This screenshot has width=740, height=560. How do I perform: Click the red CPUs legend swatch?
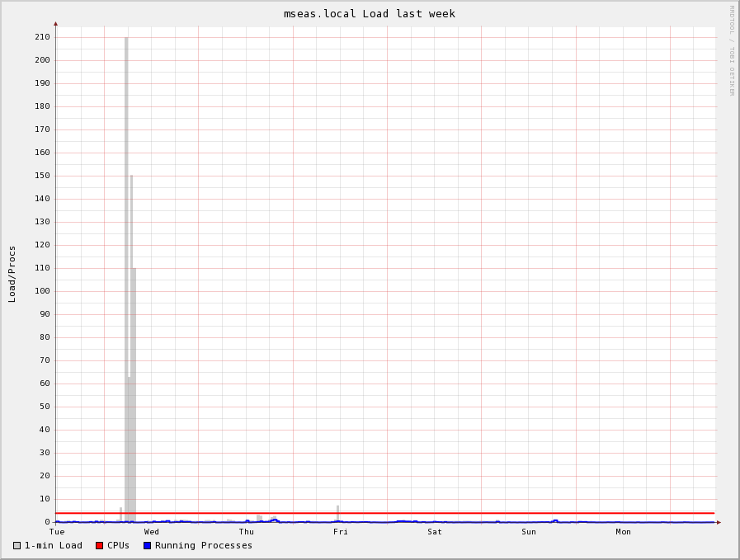99,545
